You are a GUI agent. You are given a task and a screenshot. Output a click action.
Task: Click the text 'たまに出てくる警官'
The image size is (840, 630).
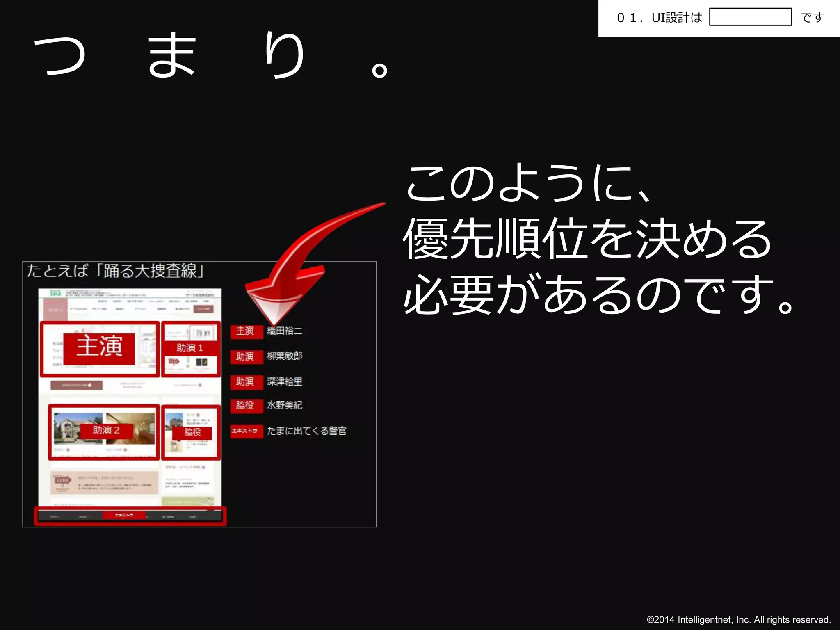click(x=307, y=431)
